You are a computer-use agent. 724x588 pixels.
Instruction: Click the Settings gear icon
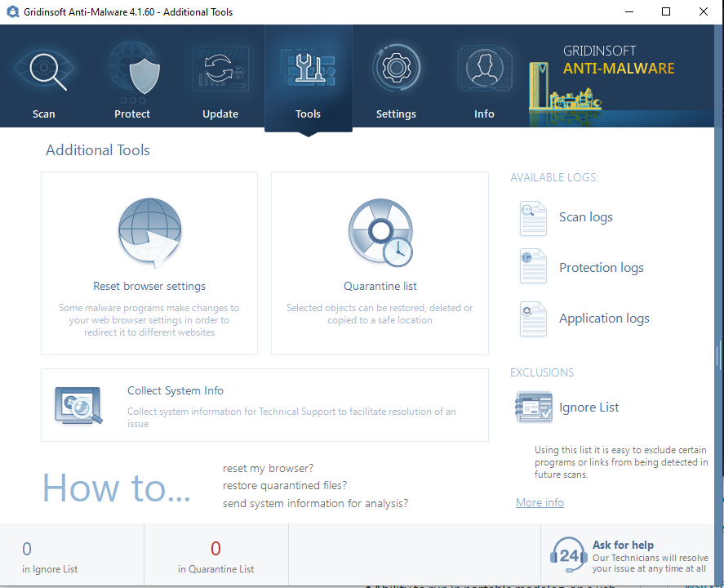pyautogui.click(x=396, y=68)
